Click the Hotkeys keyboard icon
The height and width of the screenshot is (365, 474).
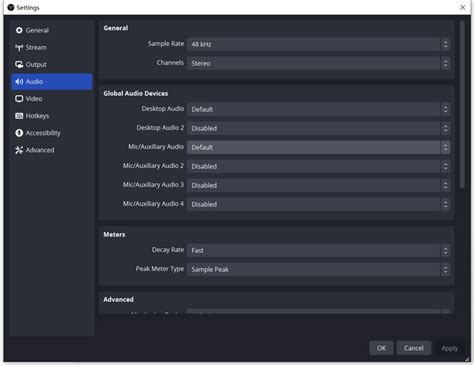[x=19, y=116]
